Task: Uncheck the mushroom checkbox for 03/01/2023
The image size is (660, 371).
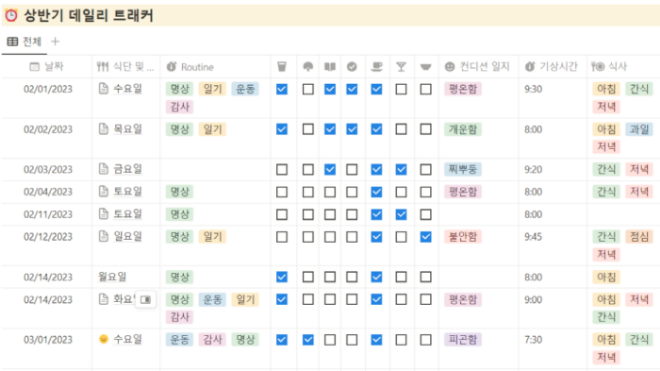Action: coord(308,339)
